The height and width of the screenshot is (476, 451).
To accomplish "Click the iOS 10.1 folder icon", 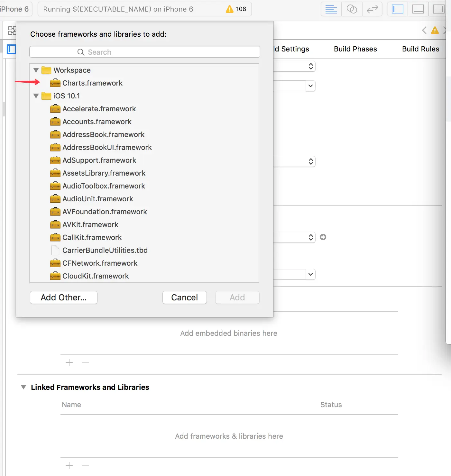I will coord(46,96).
